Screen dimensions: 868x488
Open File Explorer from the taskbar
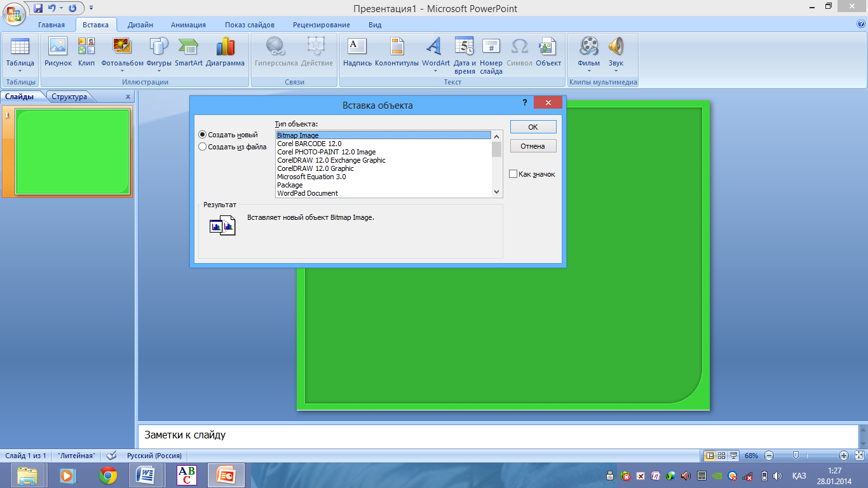[27, 475]
